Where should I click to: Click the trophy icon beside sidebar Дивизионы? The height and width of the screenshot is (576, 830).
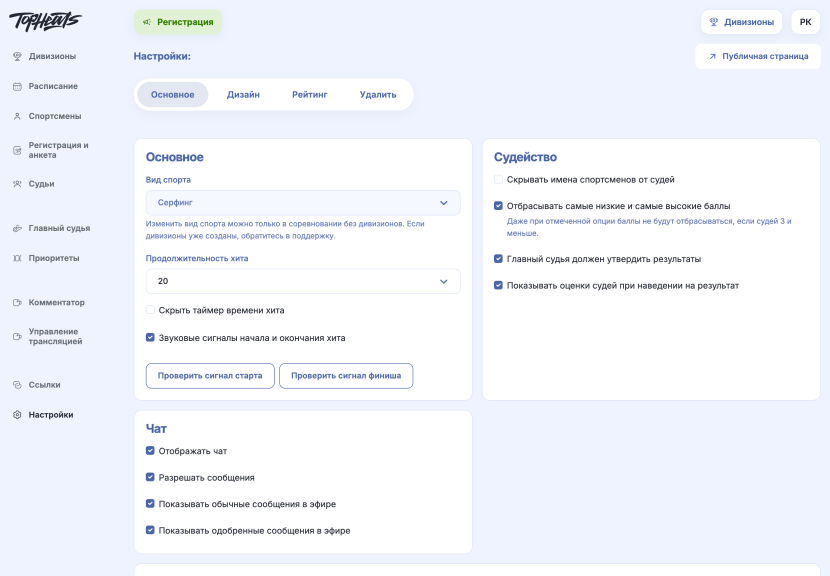coord(17,56)
